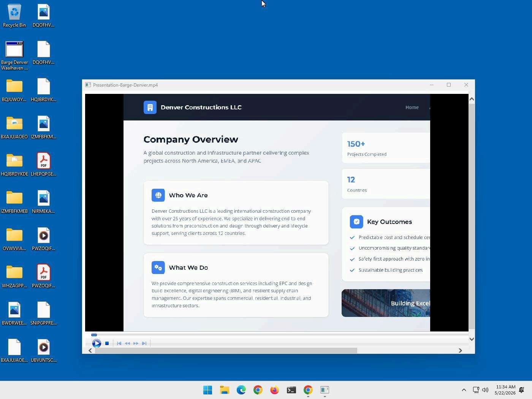Click the 12 Countries stat card
The height and width of the screenshot is (399, 532).
click(386, 184)
